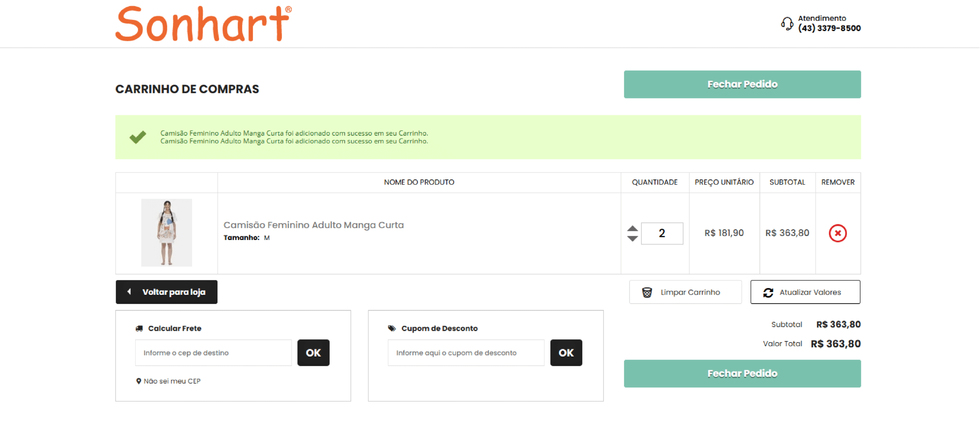The width and height of the screenshot is (980, 430).
Task: Open the Camisão product thumbnail
Action: click(167, 233)
